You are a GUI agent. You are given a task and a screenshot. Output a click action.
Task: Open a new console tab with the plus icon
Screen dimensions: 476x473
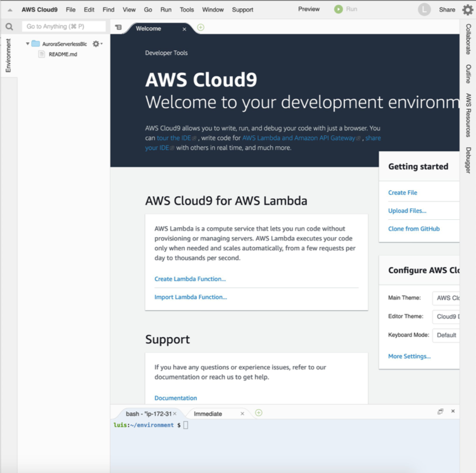(258, 413)
